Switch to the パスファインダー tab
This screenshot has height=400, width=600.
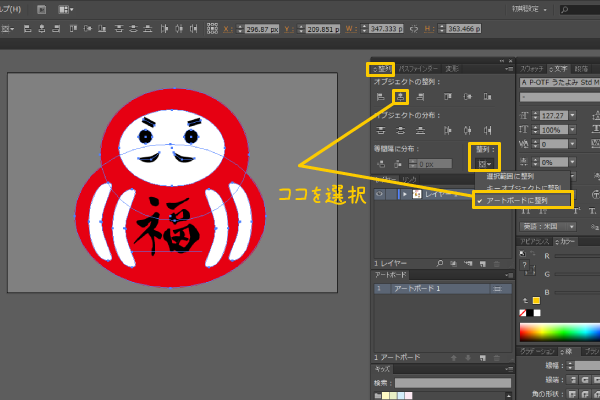pyautogui.click(x=418, y=69)
